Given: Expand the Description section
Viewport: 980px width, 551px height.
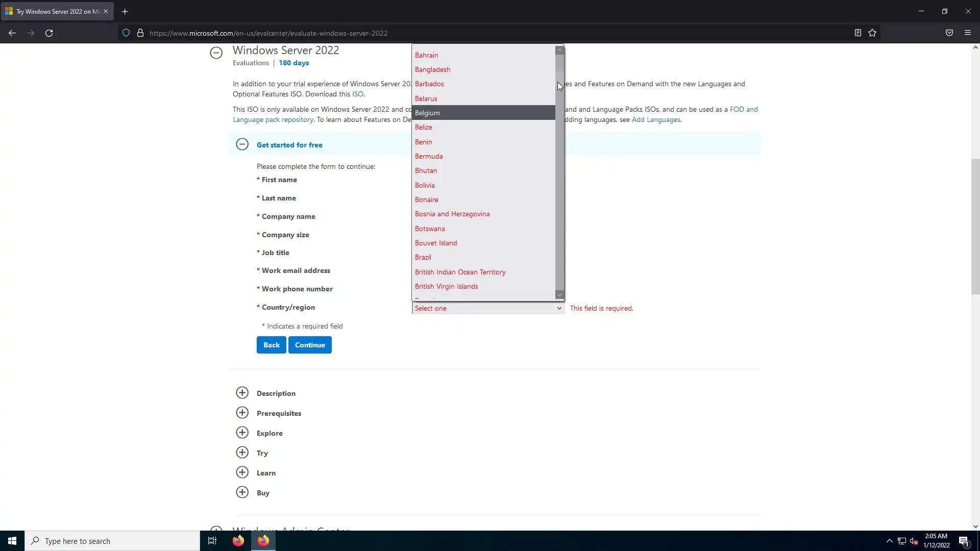Looking at the screenshot, I should pyautogui.click(x=242, y=393).
